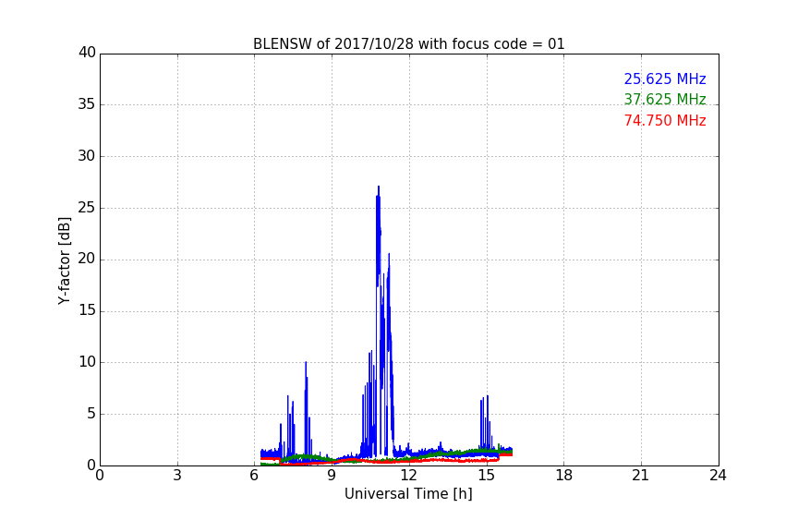Image resolution: width=798 pixels, height=532 pixels.
Task: Select the red '74.750 MHz' legend label
Action: point(665,121)
